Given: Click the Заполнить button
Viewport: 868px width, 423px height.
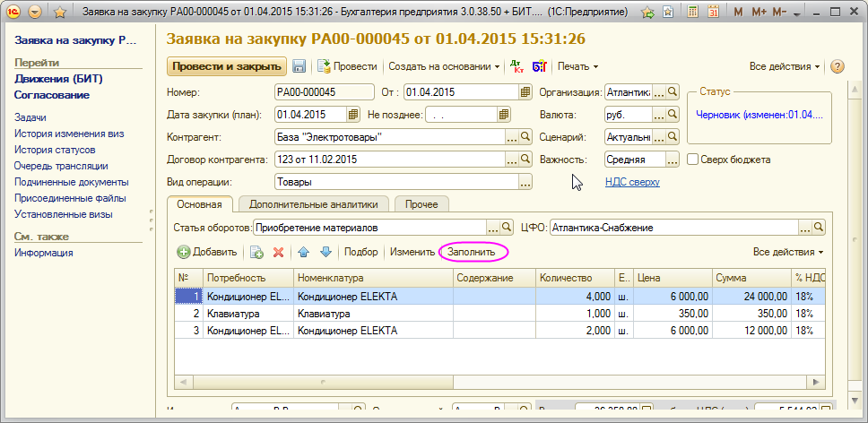Looking at the screenshot, I should click(x=471, y=252).
